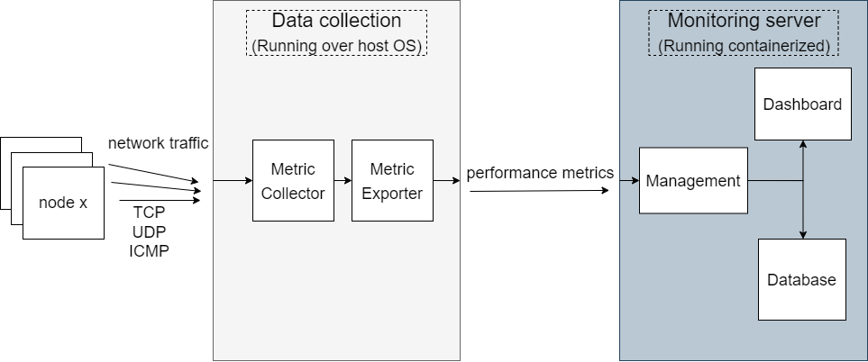868x362 pixels.
Task: Click the Metric Collector box
Action: coord(293,180)
